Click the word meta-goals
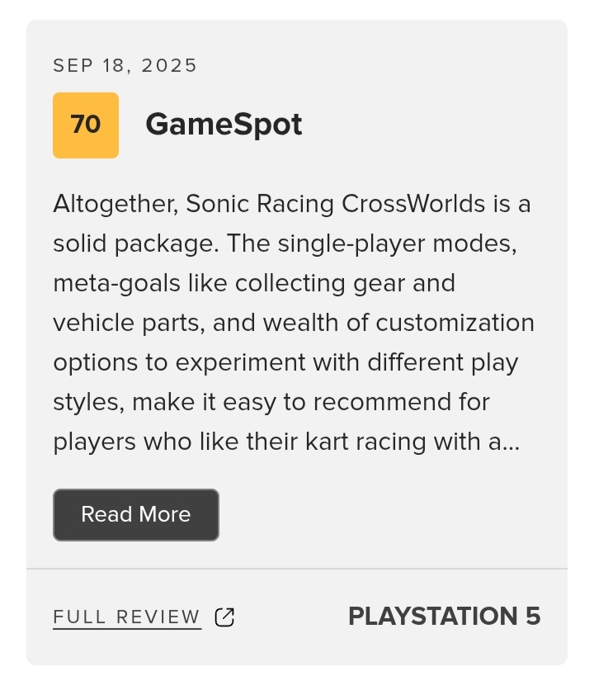 click(x=116, y=284)
